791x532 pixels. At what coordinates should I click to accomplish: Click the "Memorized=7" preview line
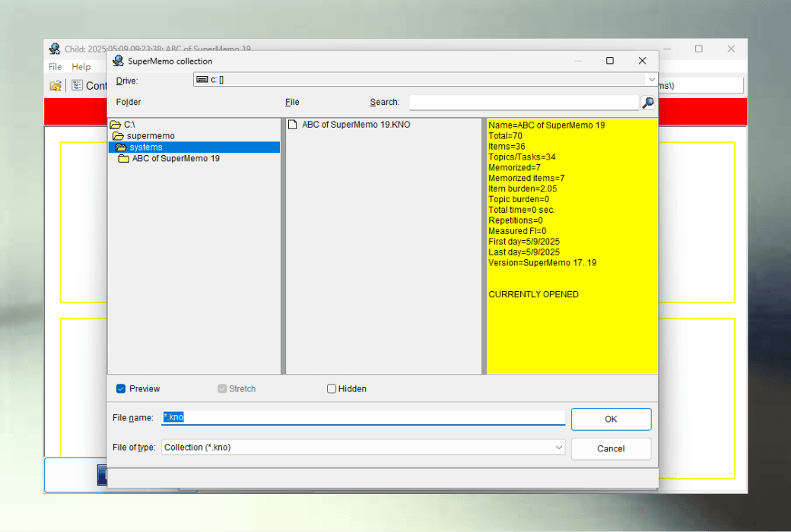(514, 167)
